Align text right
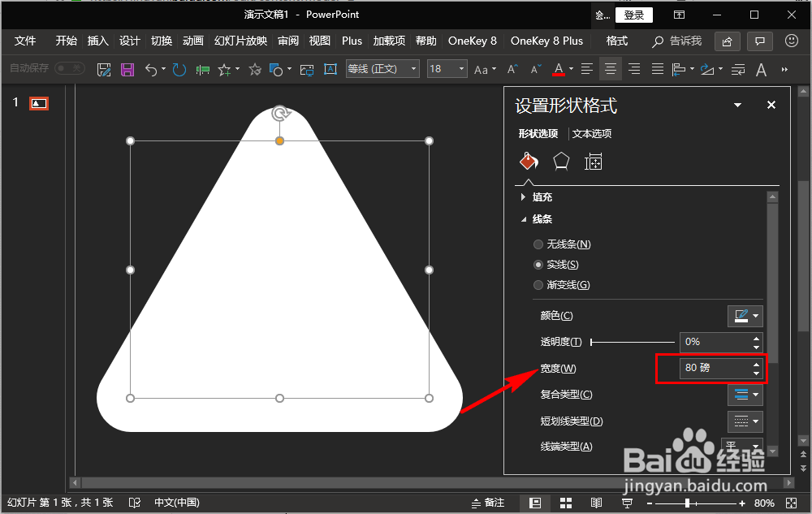The width and height of the screenshot is (812, 514). (x=634, y=69)
